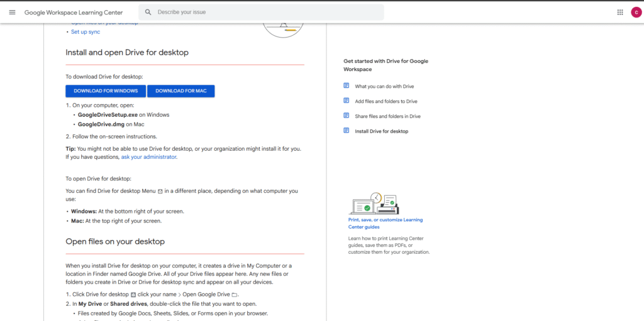Screen dimensions: 644x321
Task: Open the Google apps grid
Action: pyautogui.click(x=620, y=13)
